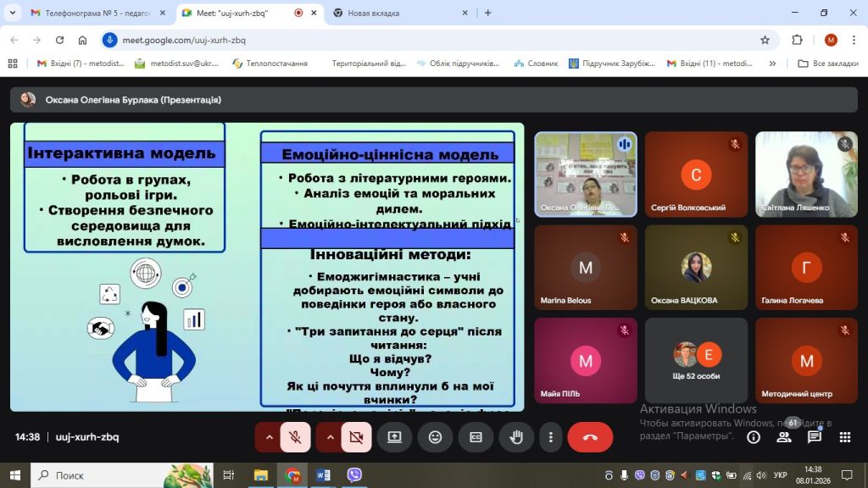Open the chat messages panel
This screenshot has height=488, width=868.
coord(815,437)
